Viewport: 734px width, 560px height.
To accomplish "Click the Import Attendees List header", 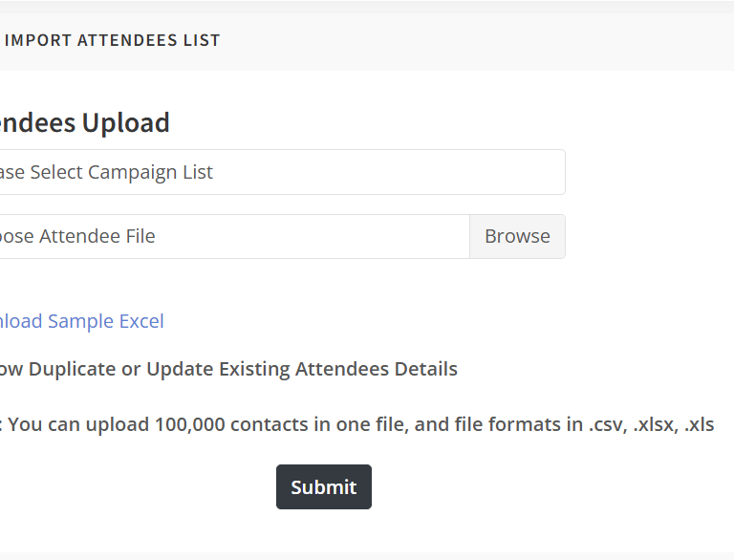I will (111, 40).
